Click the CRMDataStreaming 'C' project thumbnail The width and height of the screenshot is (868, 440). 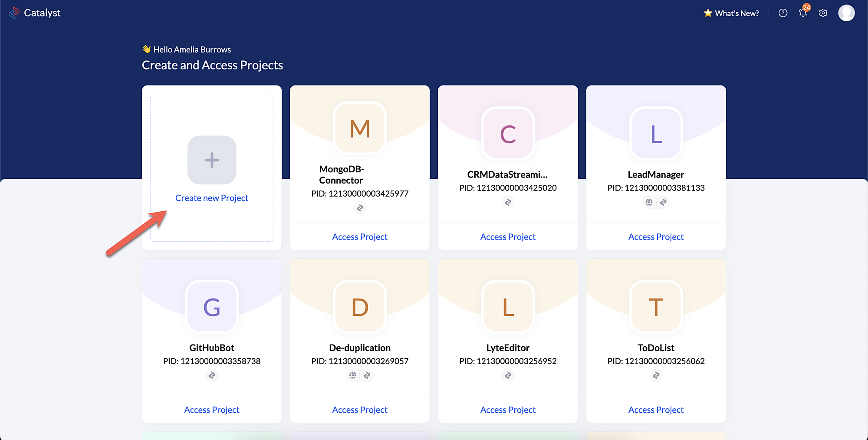(x=508, y=134)
